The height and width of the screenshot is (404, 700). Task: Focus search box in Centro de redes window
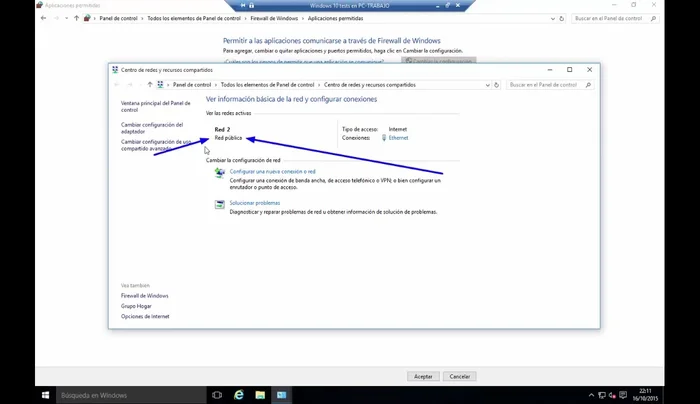pos(550,85)
